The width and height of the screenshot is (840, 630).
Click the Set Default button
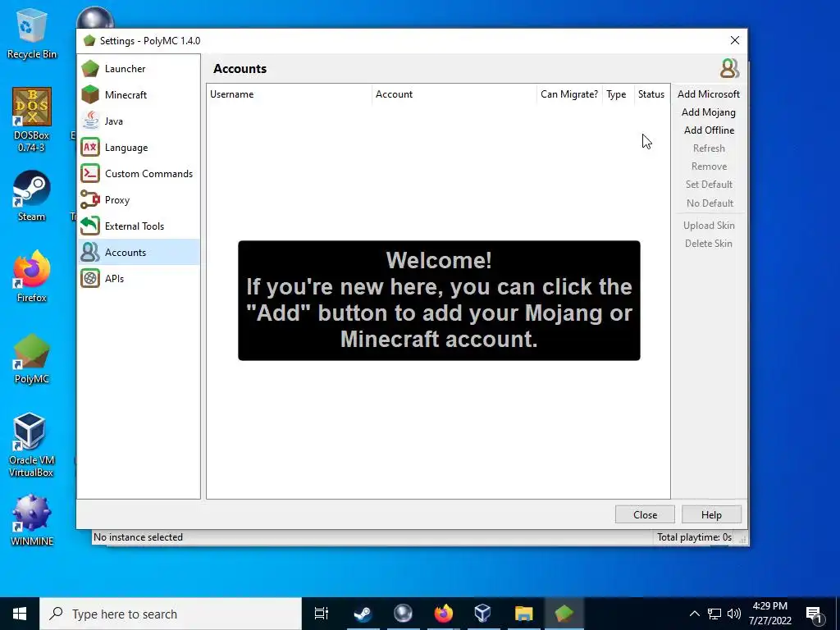pos(708,185)
